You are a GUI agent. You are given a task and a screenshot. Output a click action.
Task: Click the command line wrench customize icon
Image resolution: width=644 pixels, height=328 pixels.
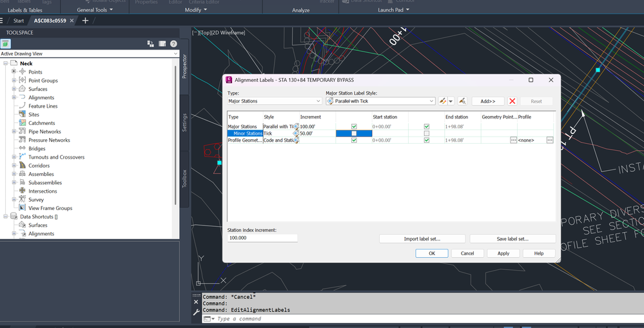pos(196,312)
